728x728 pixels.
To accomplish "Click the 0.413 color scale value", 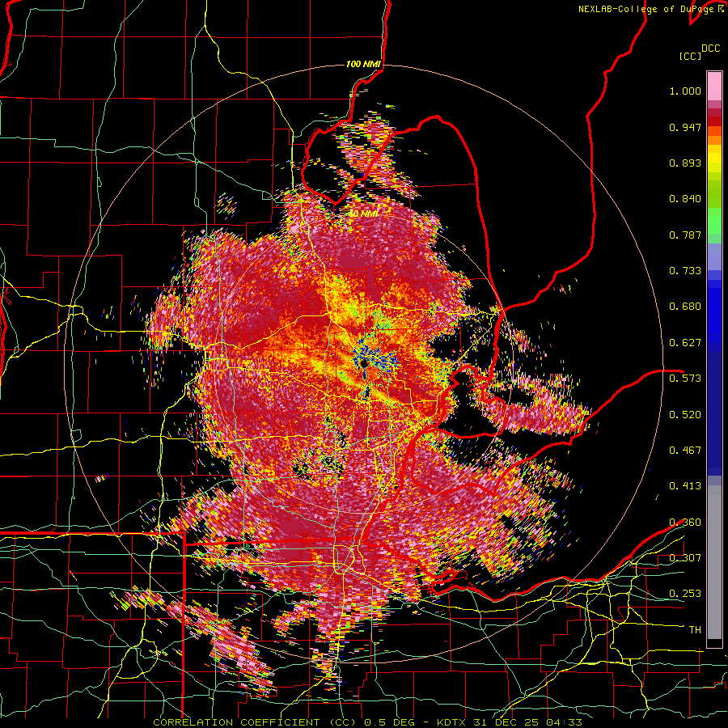I will pos(685,485).
